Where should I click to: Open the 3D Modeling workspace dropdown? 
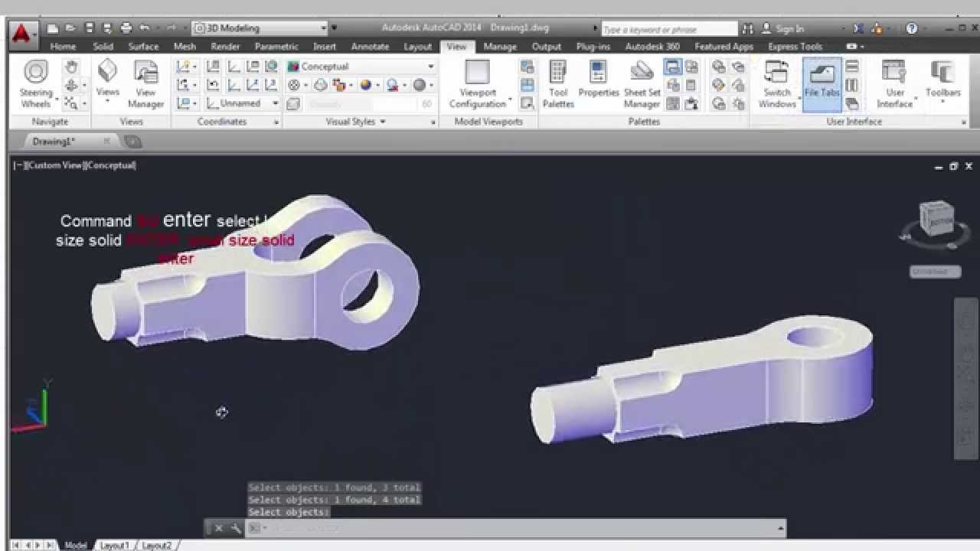[x=260, y=28]
